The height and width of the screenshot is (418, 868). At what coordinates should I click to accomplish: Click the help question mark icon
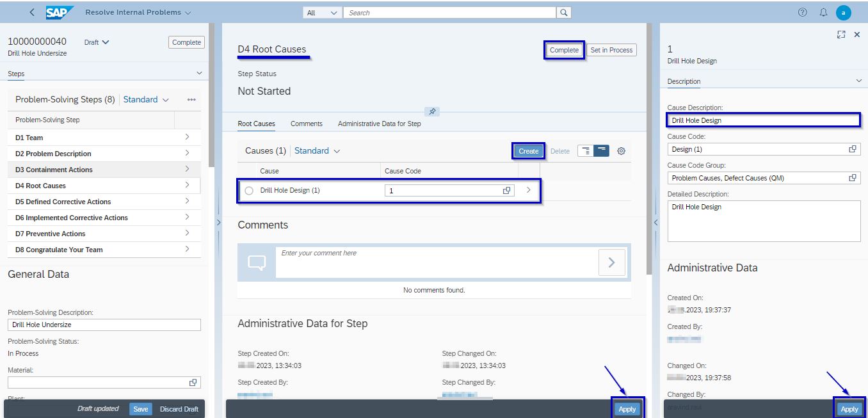click(802, 12)
